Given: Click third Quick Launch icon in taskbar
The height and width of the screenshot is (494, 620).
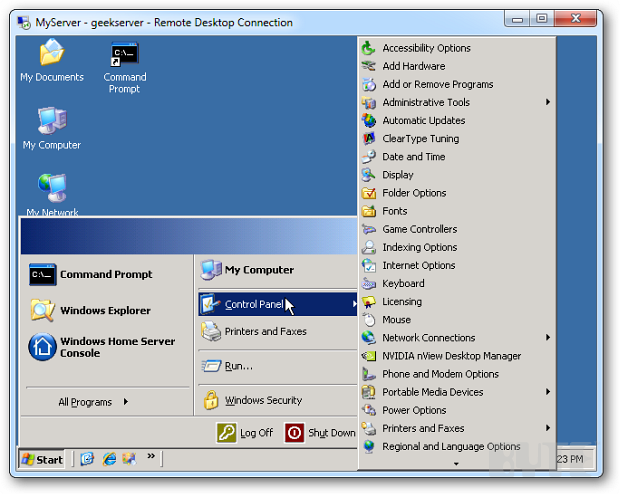Looking at the screenshot, I should point(129,459).
